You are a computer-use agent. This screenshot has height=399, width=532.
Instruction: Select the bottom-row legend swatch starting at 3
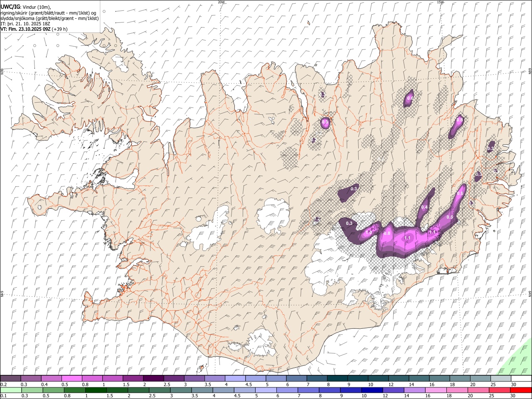181,390
